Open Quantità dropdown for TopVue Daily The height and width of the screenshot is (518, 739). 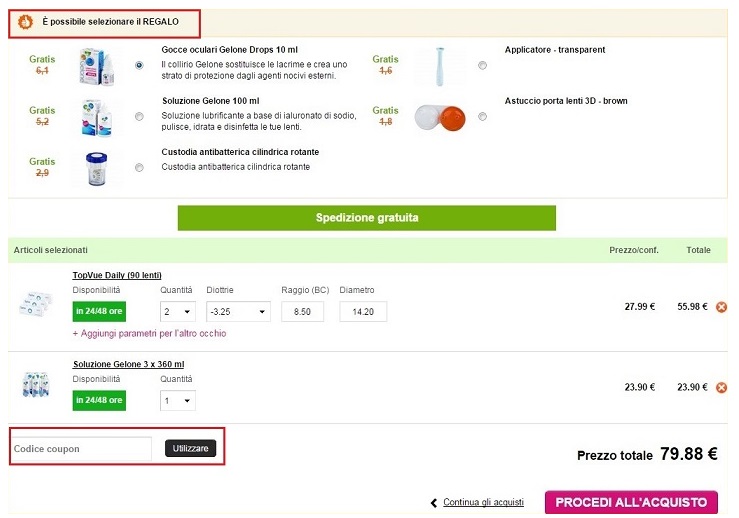[178, 312]
